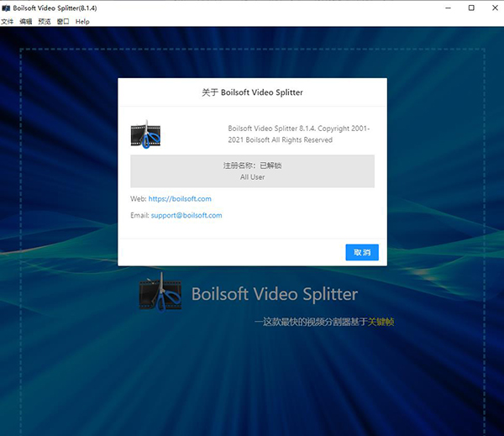The width and height of the screenshot is (504, 436).
Task: Open the 窗口 menu
Action: [x=63, y=22]
